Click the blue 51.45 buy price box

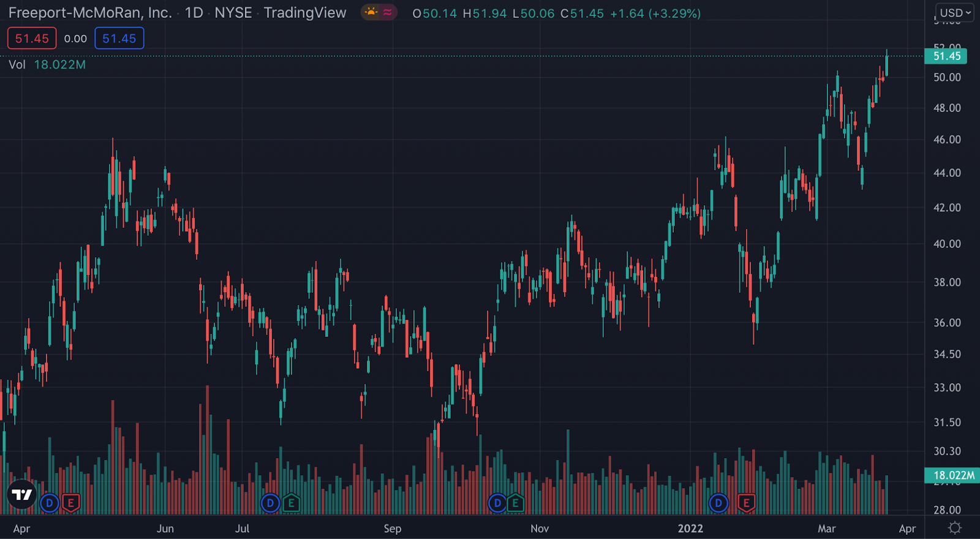(x=119, y=39)
